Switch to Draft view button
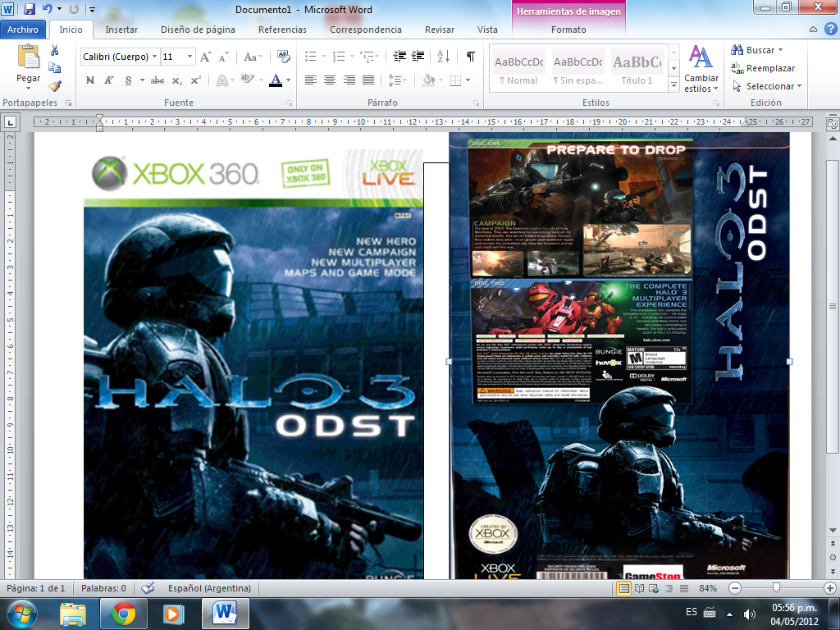 (684, 588)
